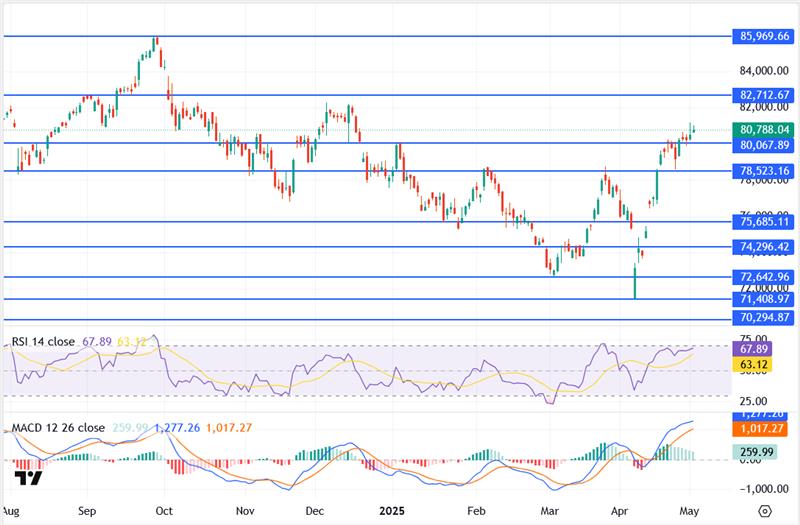Screen dimensions: 800x525
Task: Click the TradingView logo icon
Action: point(31,478)
